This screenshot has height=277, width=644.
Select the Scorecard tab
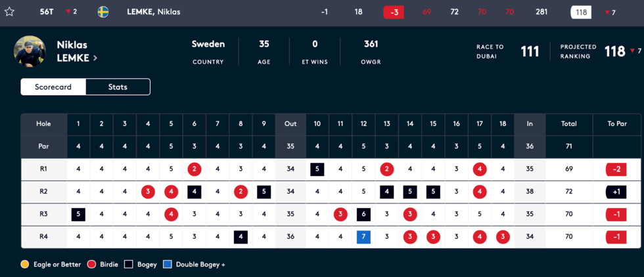pos(53,87)
